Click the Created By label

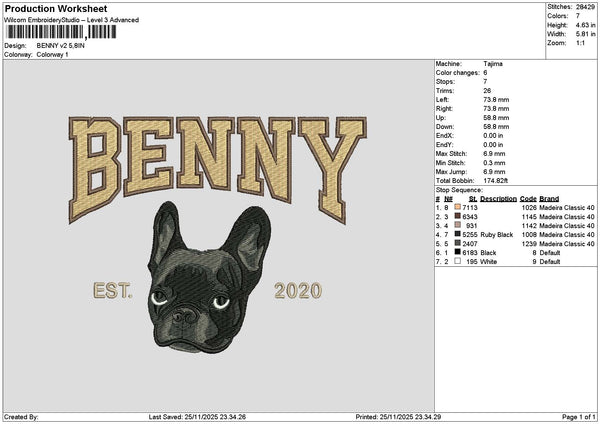coord(21,417)
